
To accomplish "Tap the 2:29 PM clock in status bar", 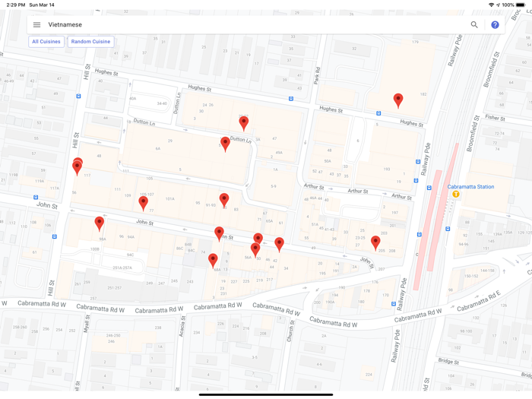I will [16, 5].
